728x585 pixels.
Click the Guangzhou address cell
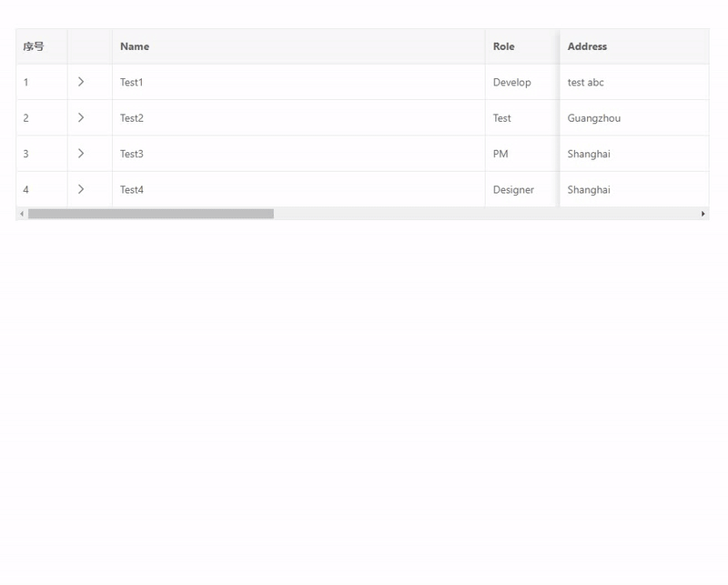point(634,118)
